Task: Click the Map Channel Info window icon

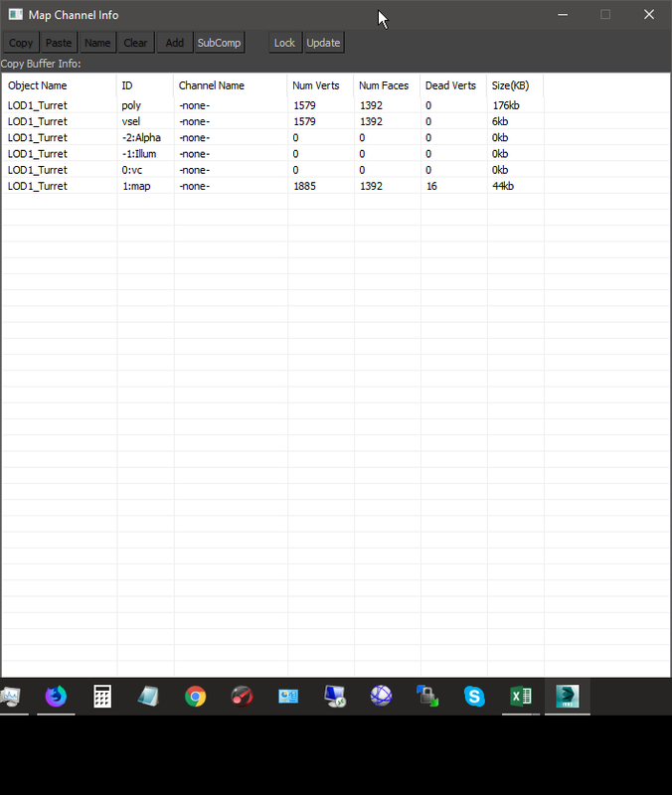Action: pyautogui.click(x=16, y=14)
